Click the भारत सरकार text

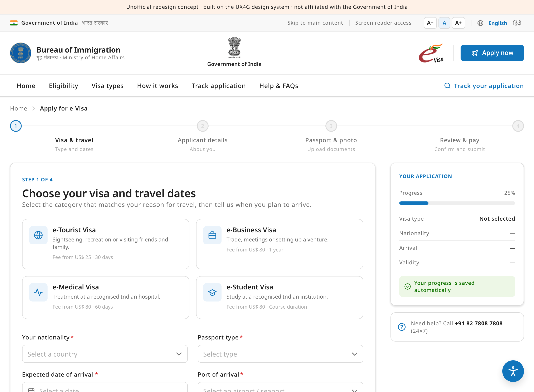pyautogui.click(x=95, y=23)
